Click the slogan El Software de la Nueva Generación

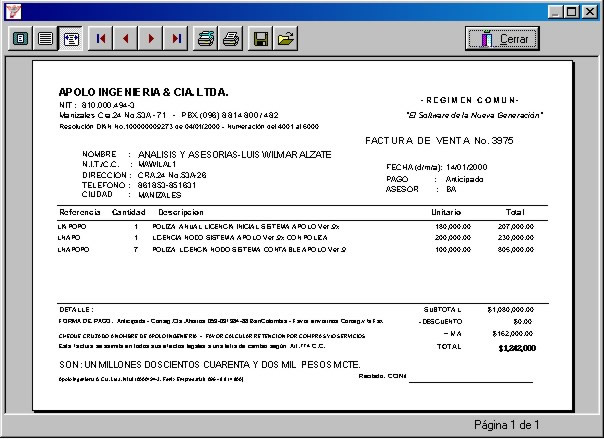(x=475, y=115)
